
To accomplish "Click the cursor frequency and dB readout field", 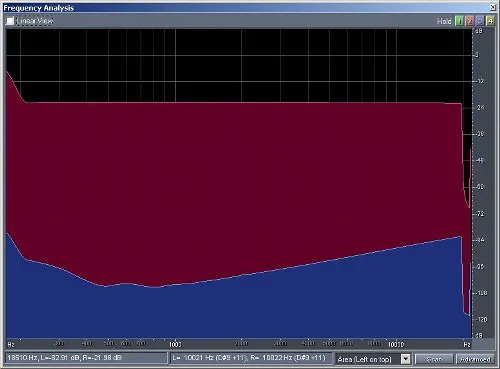I will pos(86,358).
